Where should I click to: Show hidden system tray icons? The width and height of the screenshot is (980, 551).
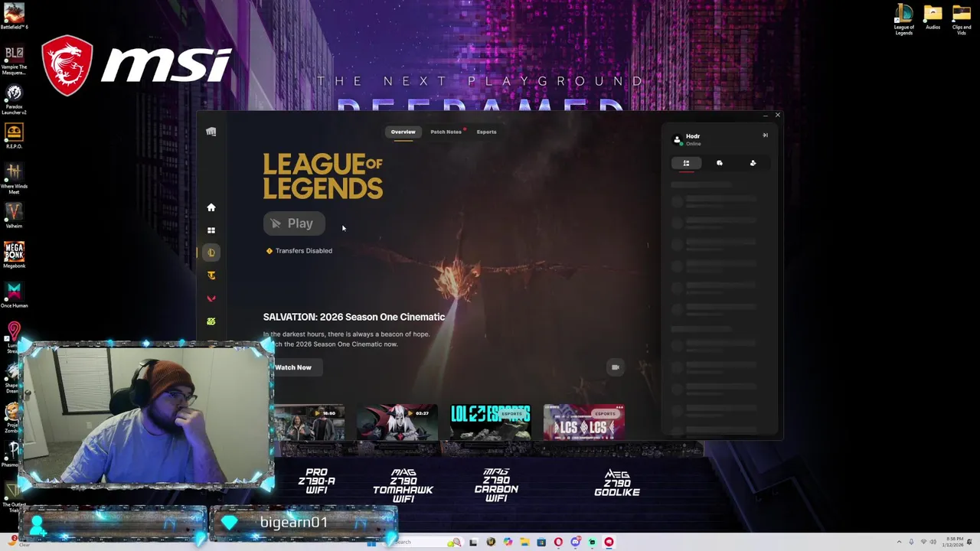900,542
